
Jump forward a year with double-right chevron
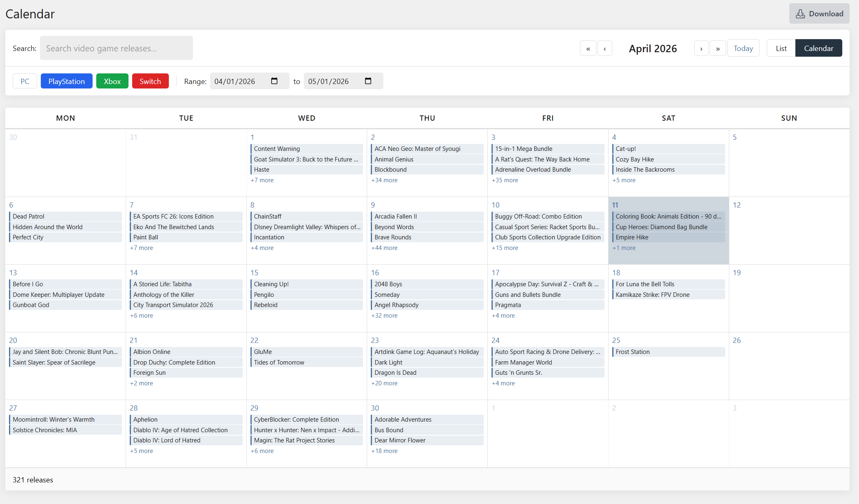(x=718, y=49)
